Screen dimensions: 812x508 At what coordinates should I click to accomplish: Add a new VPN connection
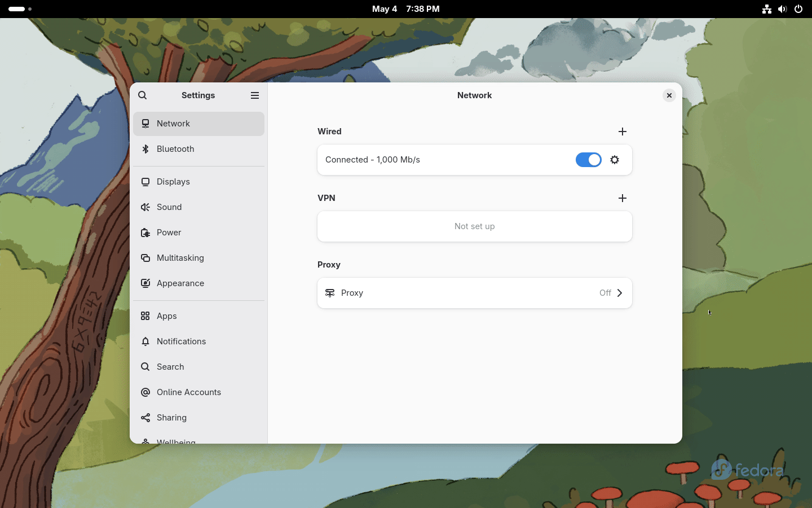tap(623, 198)
